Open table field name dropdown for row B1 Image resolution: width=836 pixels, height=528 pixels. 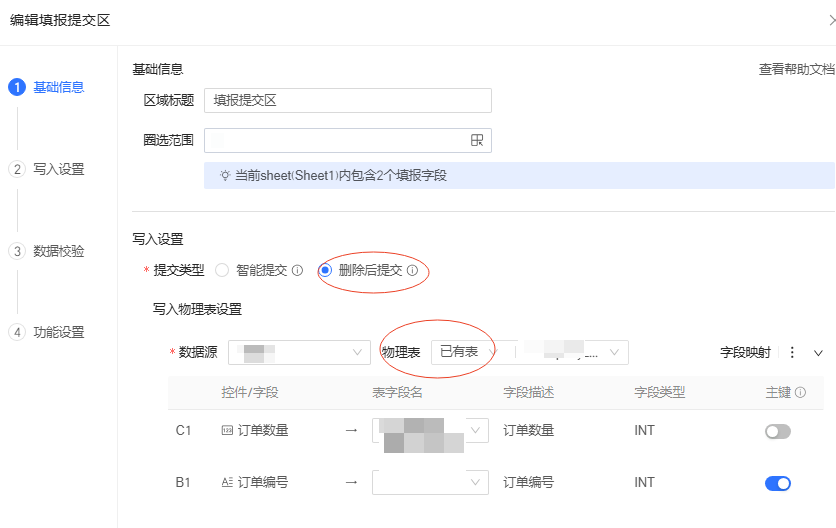(x=430, y=483)
